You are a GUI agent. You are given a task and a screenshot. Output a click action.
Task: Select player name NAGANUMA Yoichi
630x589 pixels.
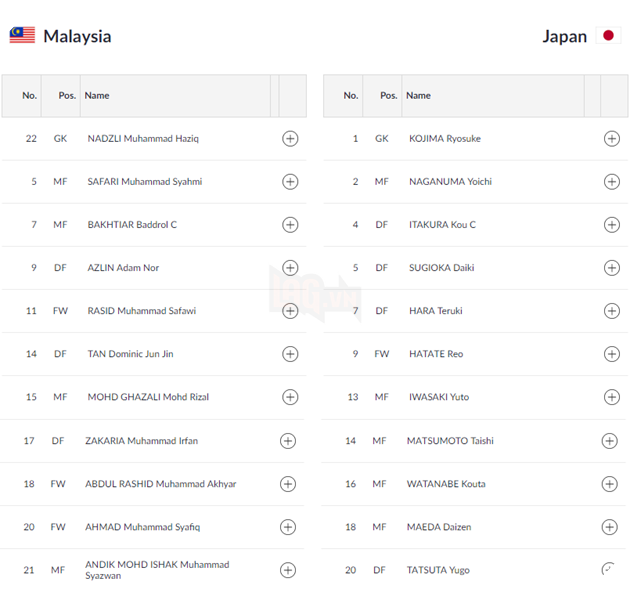450,182
